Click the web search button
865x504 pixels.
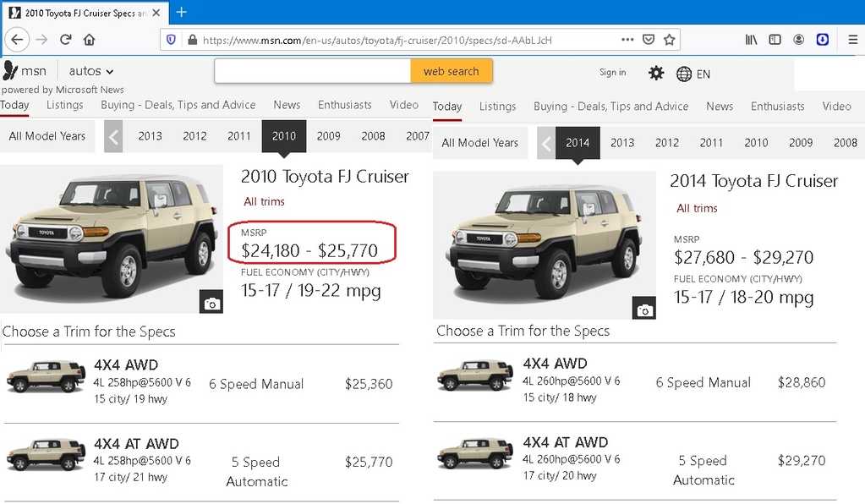452,71
